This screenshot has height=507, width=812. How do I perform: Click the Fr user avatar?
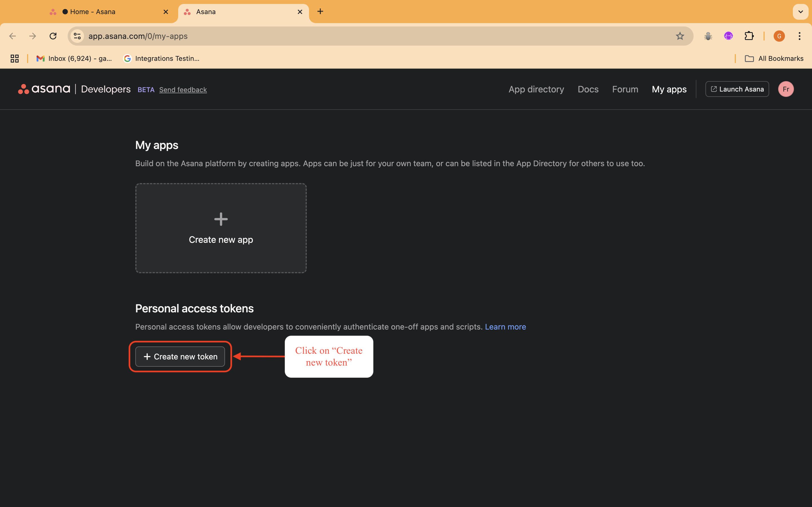(x=785, y=89)
